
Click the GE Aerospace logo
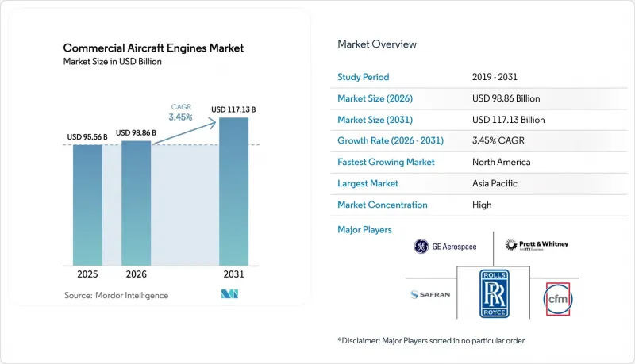(x=445, y=247)
